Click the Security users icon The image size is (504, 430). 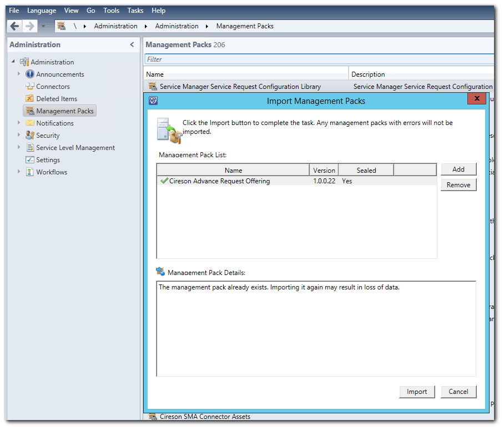30,135
